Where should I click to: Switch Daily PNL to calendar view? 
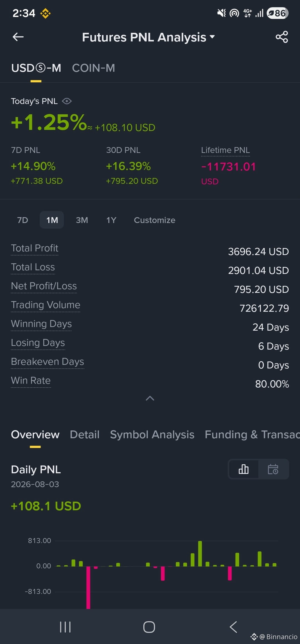(273, 469)
